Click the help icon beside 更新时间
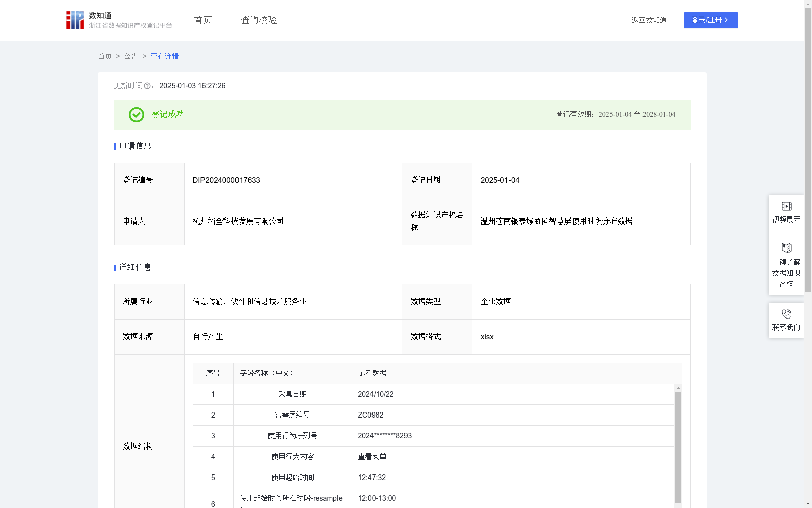Screen dimensions: 812x508 click(147, 86)
